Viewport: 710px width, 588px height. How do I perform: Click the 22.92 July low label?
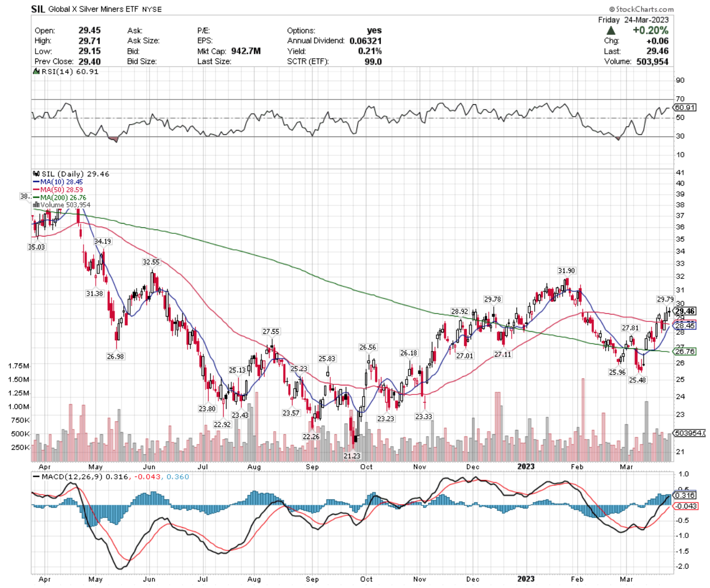222,425
